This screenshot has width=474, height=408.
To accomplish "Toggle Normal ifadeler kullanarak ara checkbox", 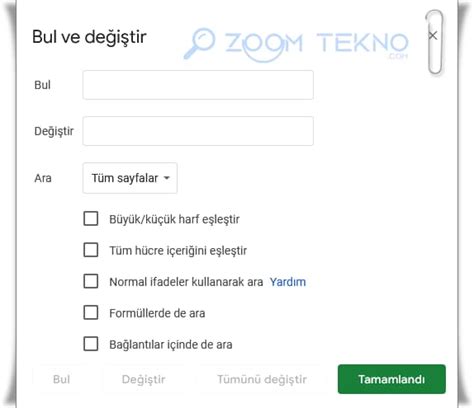I will (x=91, y=281).
